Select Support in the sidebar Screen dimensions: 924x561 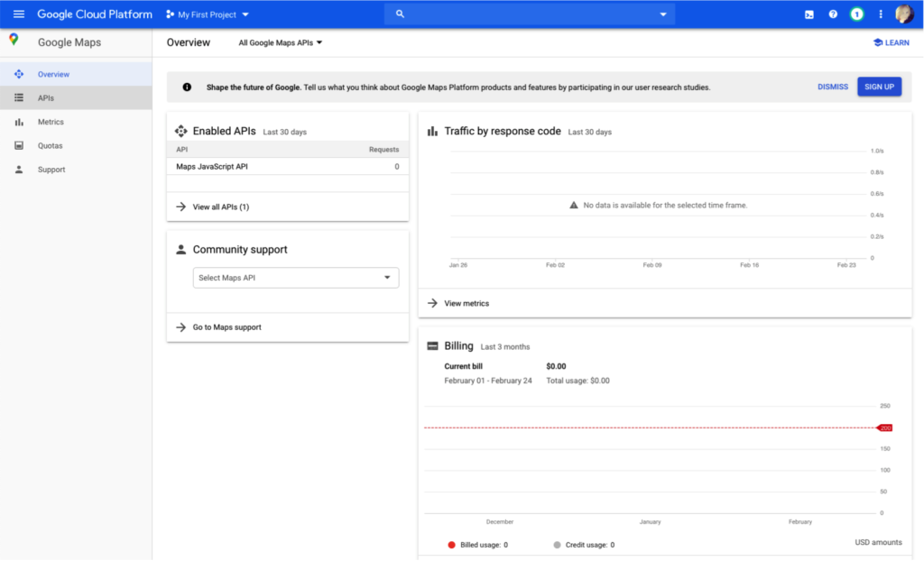coord(76,170)
